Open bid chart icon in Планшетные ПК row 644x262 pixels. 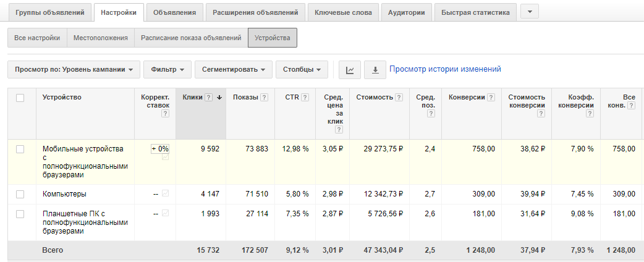(x=165, y=213)
